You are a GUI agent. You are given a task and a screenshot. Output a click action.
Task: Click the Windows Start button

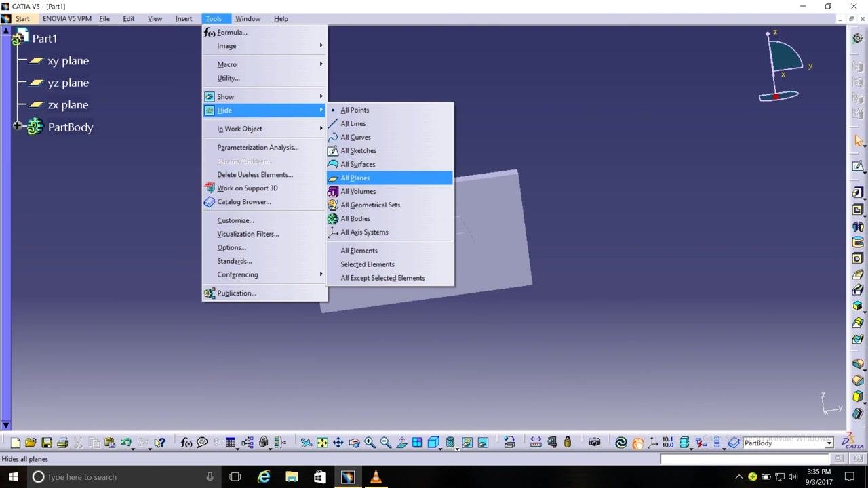pos(13,476)
